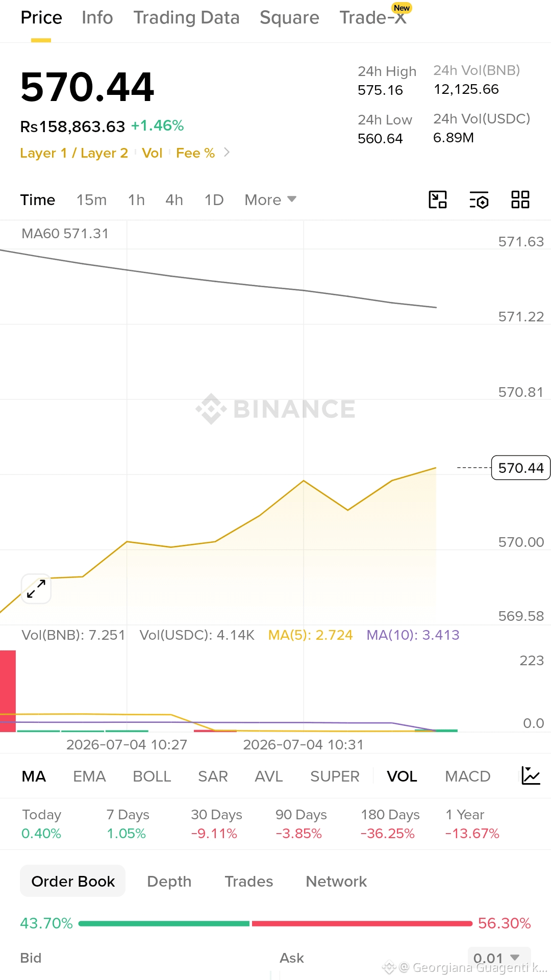
Task: Select the 1D timeframe button
Action: click(x=214, y=200)
